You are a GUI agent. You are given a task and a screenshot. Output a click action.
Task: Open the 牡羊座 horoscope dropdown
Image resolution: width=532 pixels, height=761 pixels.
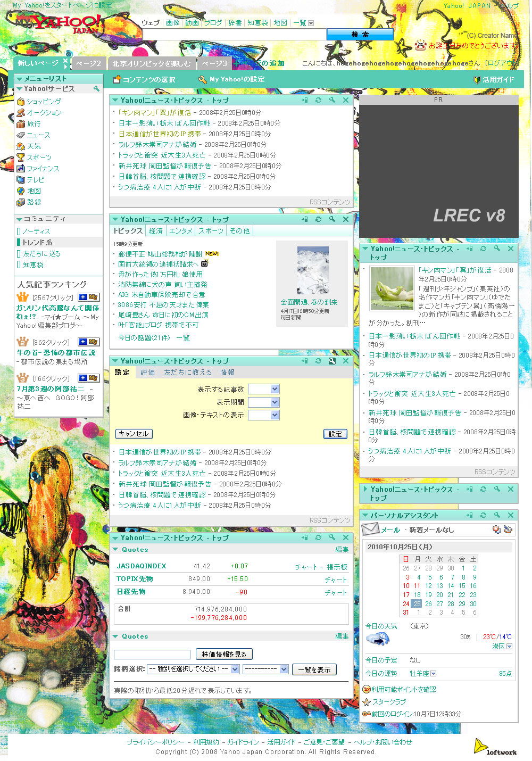tap(433, 674)
